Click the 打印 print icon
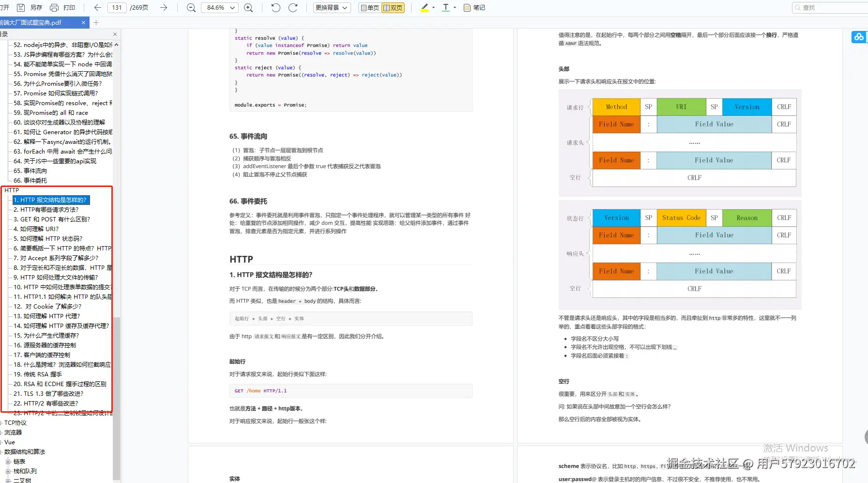 (x=54, y=8)
